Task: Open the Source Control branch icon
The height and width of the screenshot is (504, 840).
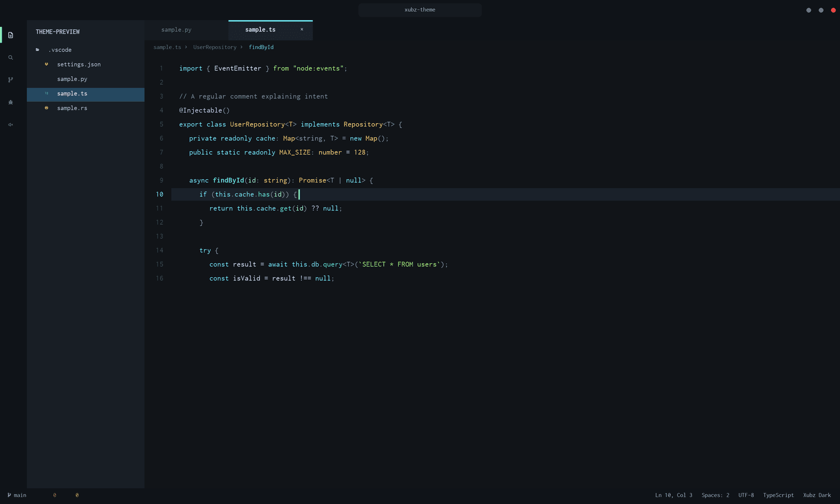Action: point(11,80)
